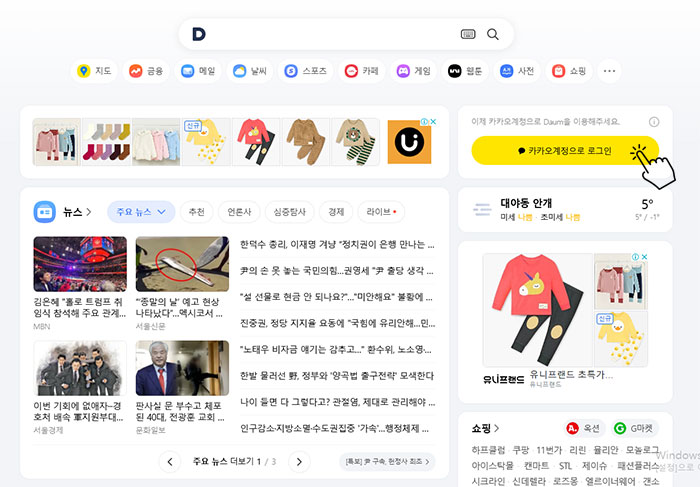Switch to the 라이브 news tab
Image resolution: width=700 pixels, height=487 pixels.
381,212
